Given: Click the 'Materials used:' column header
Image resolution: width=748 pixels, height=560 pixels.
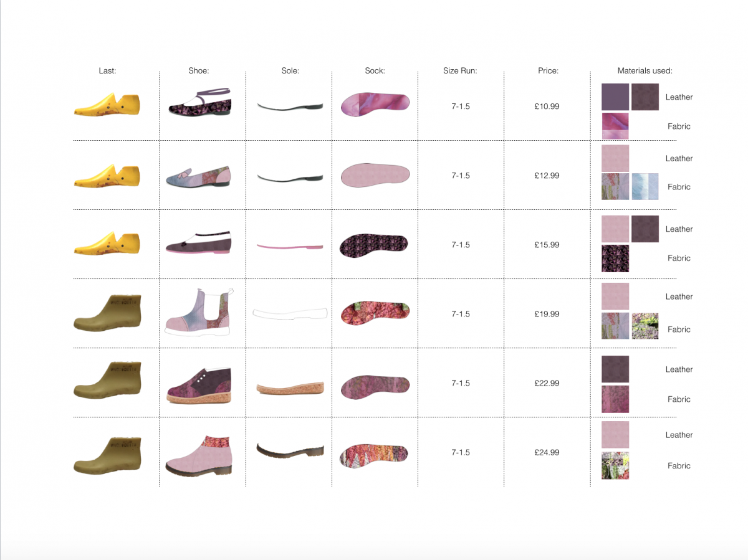Looking at the screenshot, I should pyautogui.click(x=645, y=71).
